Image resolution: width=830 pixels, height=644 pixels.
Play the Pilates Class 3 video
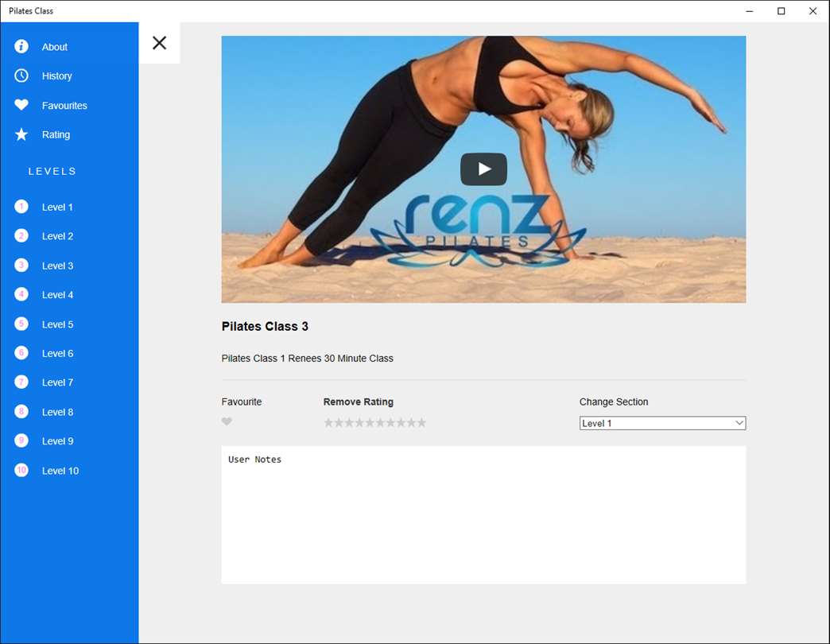pyautogui.click(x=483, y=169)
